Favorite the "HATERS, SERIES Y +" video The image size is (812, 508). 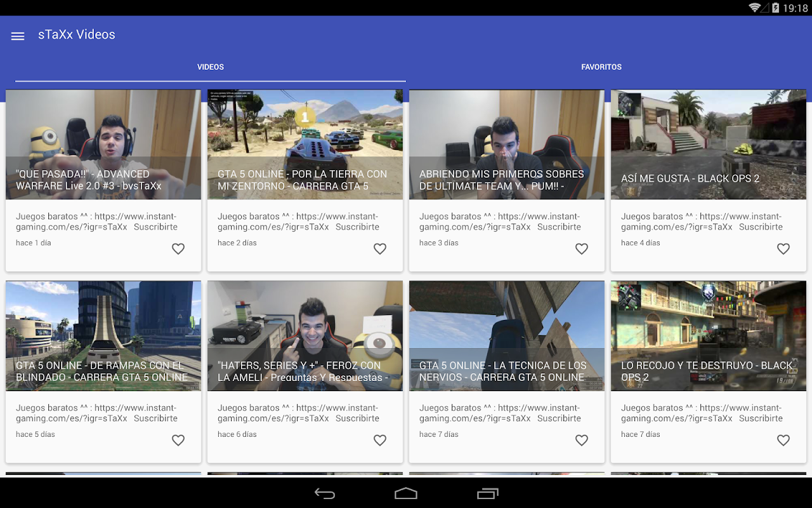coord(380,440)
